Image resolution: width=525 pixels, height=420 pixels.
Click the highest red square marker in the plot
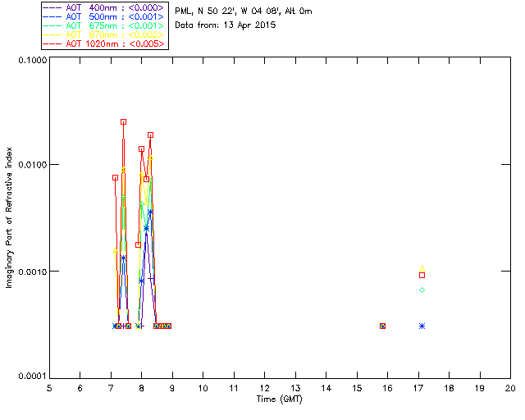124,122
